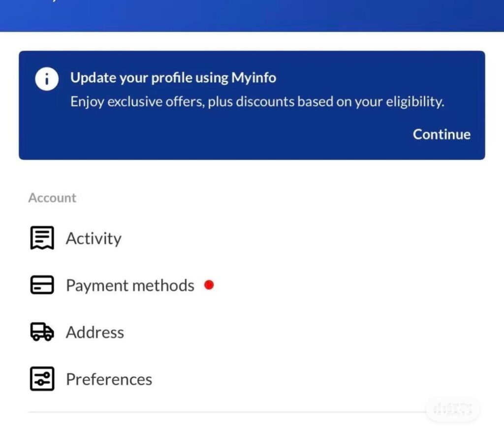Click the divider line below Preferences
This screenshot has height=432, width=504.
point(221,412)
